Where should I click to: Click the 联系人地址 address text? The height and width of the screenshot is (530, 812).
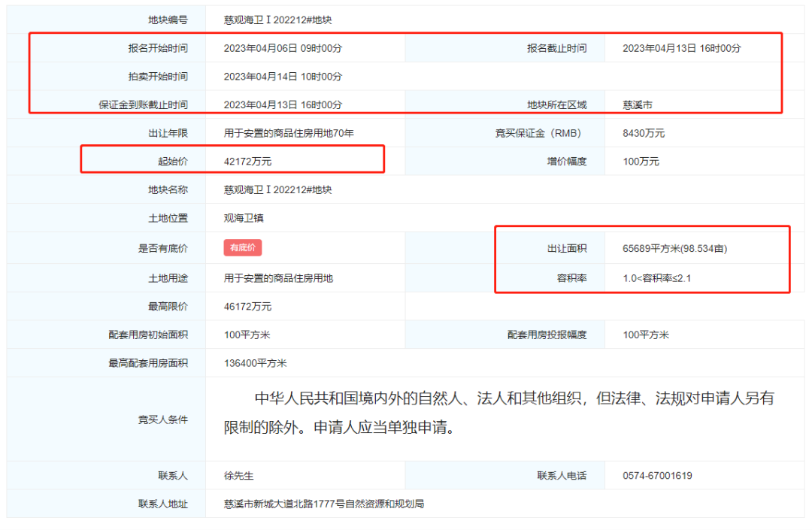click(323, 504)
